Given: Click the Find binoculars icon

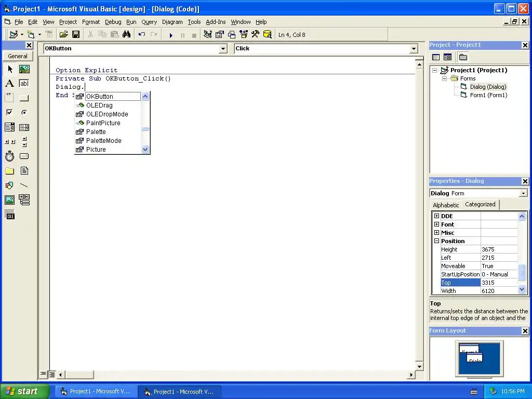Looking at the screenshot, I should 127,34.
